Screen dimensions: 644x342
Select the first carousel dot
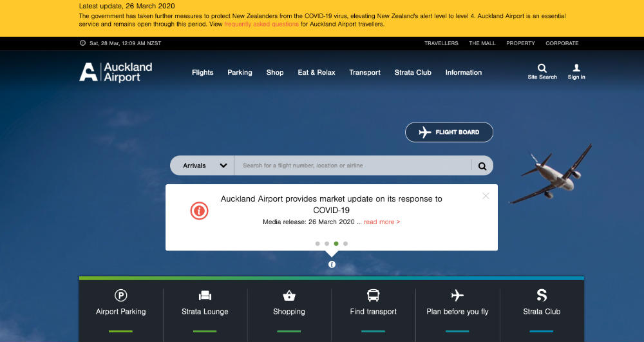point(317,243)
